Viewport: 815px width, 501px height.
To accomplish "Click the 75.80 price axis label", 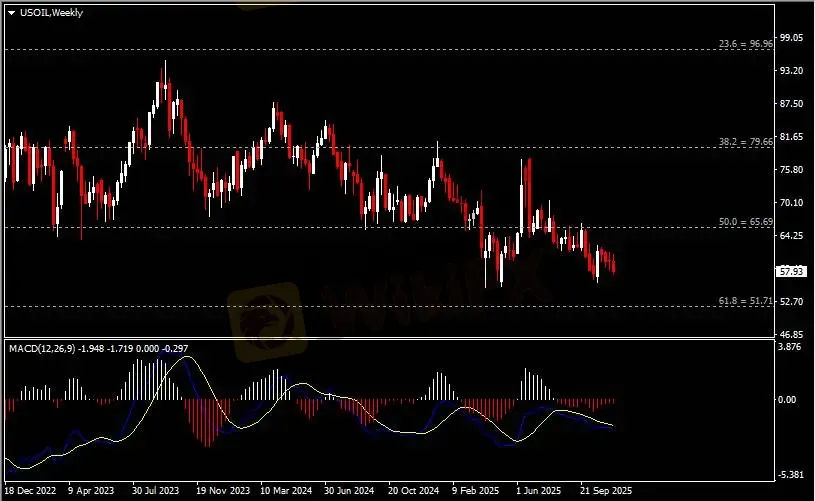I will 792,170.
